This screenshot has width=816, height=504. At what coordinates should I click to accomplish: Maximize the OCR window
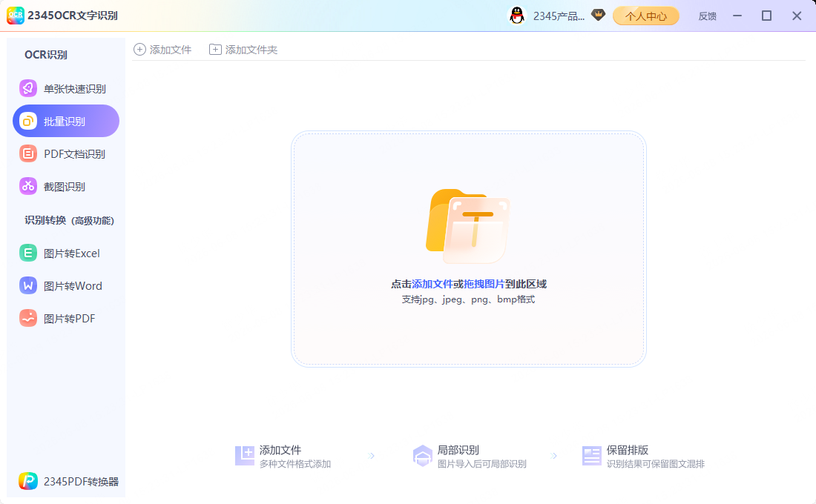[766, 16]
